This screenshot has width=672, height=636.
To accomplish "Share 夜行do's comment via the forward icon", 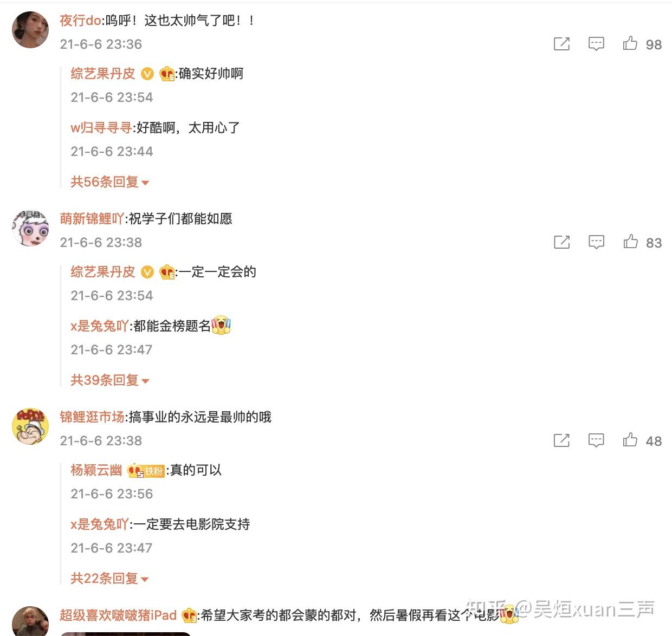I will pyautogui.click(x=561, y=44).
